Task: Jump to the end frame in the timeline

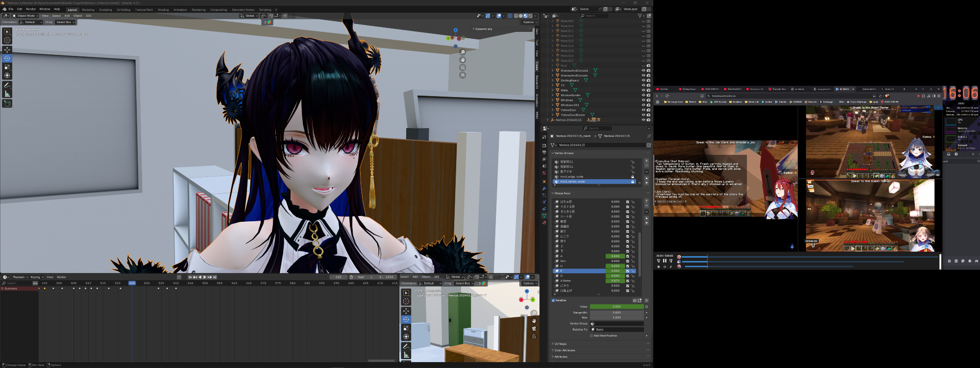Action: pos(214,277)
